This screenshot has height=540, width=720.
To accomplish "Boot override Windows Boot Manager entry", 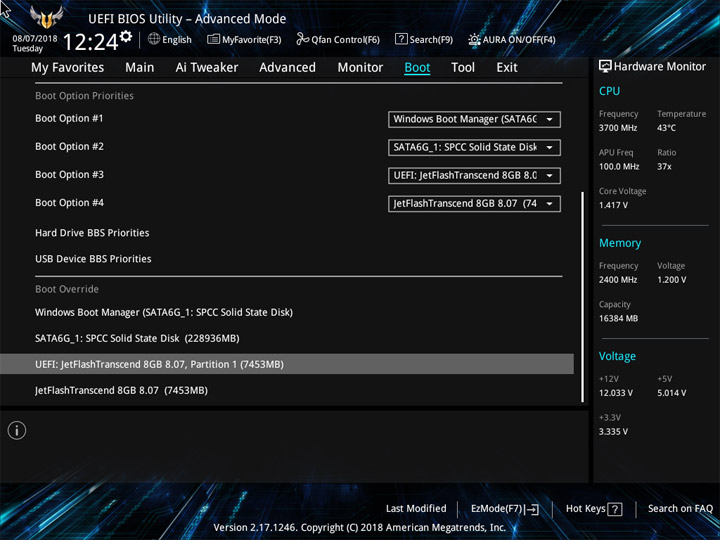I will (164, 312).
